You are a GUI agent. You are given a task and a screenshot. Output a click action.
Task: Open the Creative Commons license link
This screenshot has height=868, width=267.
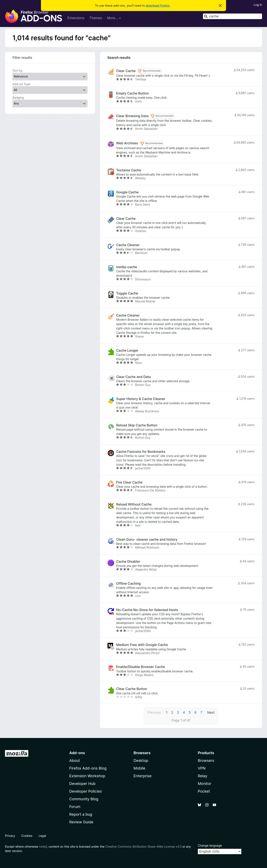143,846
